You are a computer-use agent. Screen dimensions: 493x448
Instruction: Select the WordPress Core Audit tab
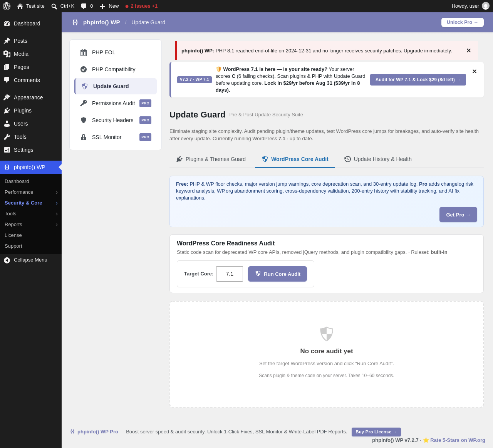[295, 159]
